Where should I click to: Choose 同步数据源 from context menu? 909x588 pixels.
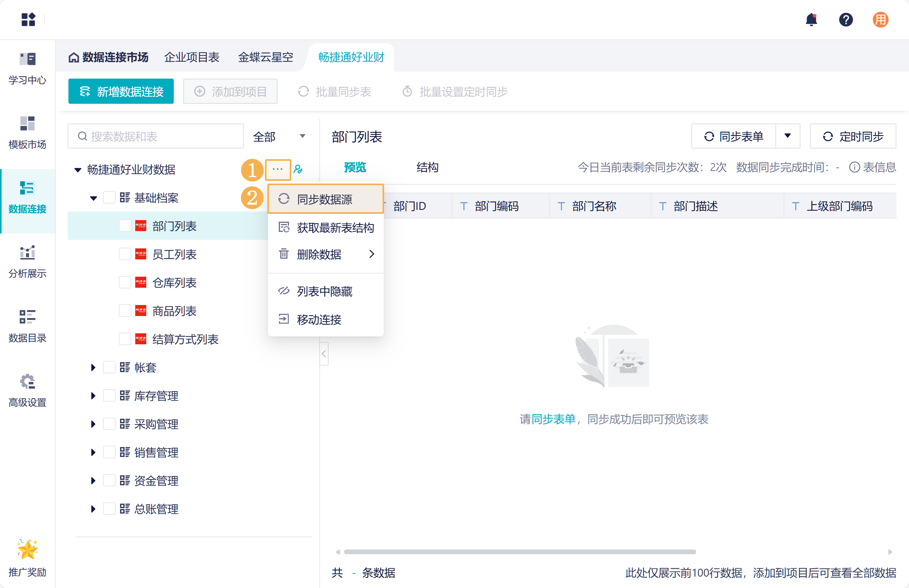coord(325,199)
